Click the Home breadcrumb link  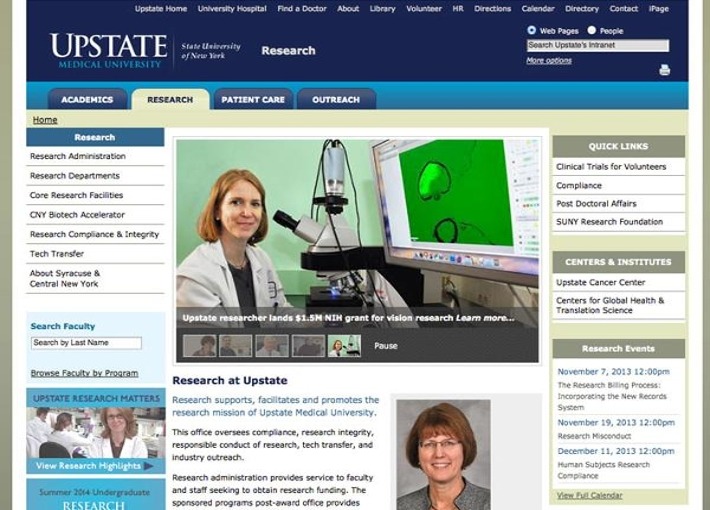tap(45, 120)
